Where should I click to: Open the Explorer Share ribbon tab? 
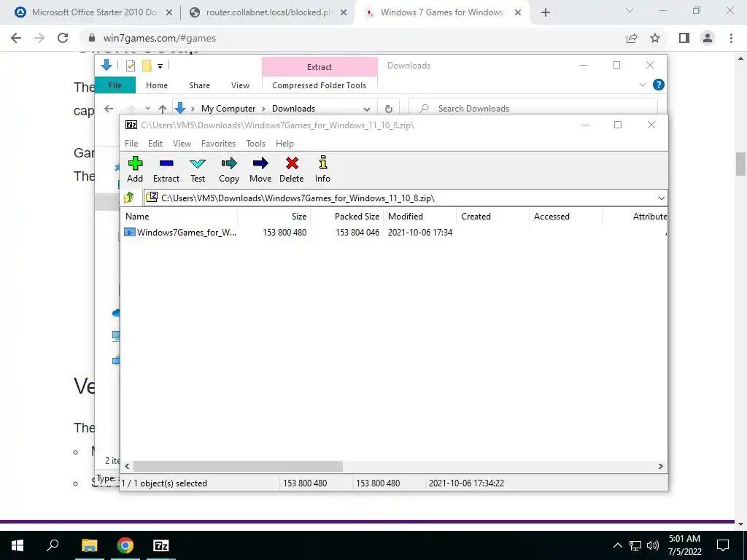(x=199, y=85)
